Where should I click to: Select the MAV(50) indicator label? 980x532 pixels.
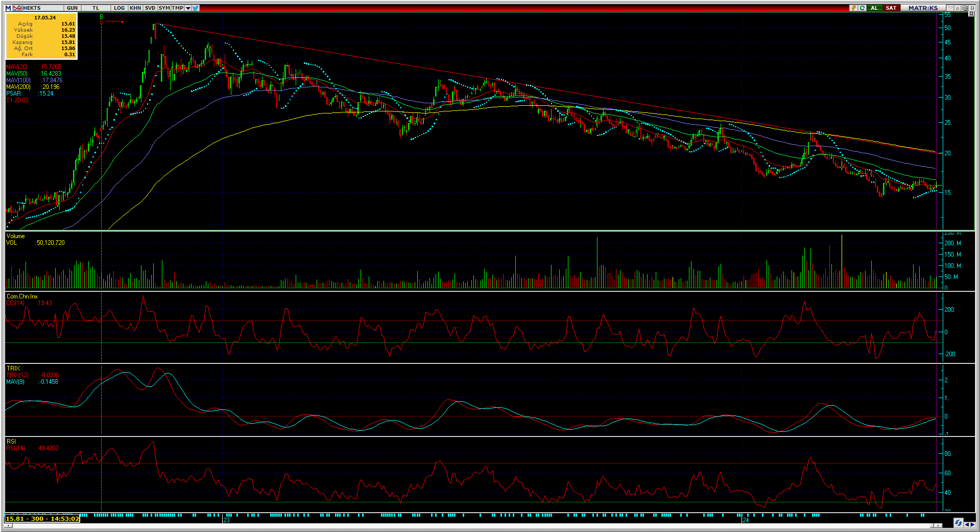[17, 74]
